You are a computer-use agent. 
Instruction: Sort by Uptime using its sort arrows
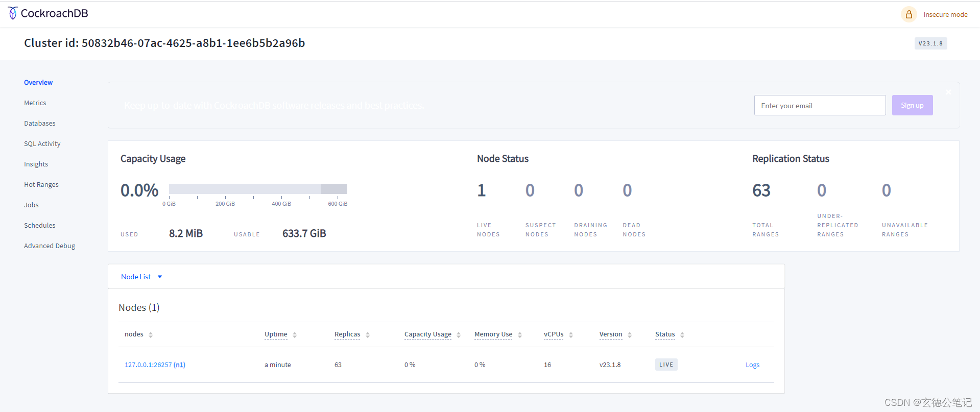[x=295, y=335]
